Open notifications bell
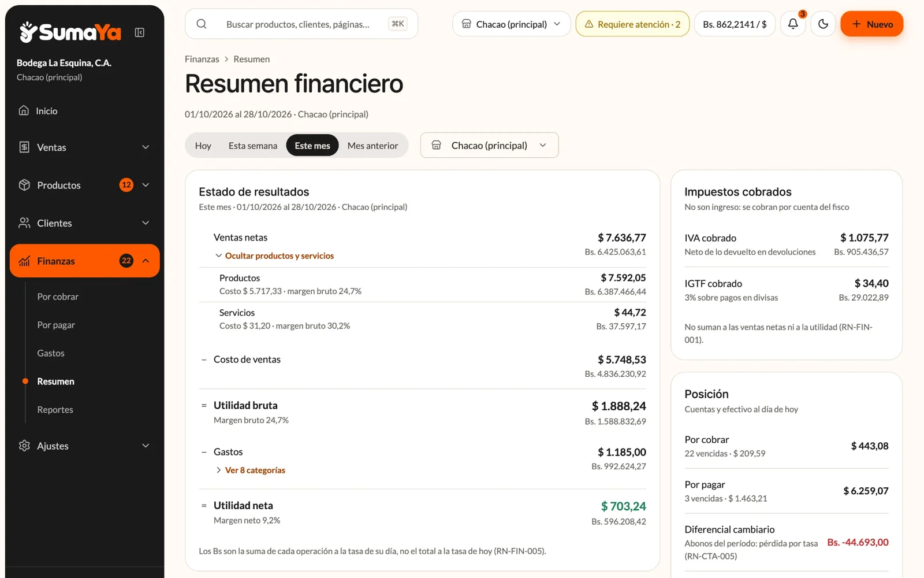This screenshot has height=578, width=924. 793,24
